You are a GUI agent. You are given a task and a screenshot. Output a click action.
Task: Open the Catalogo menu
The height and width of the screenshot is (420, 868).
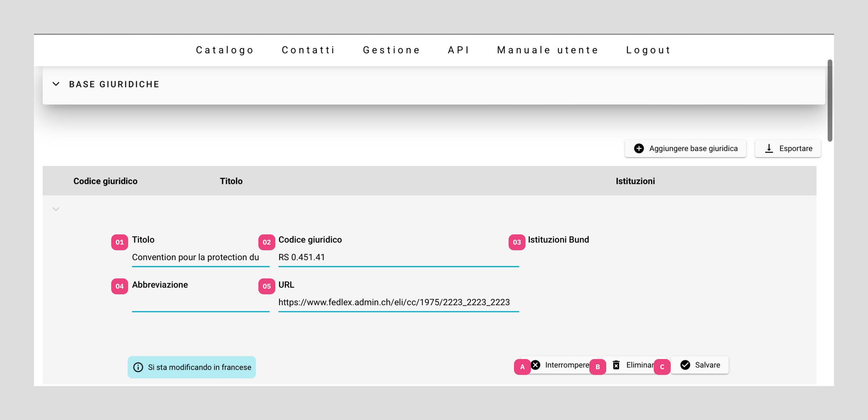(225, 50)
